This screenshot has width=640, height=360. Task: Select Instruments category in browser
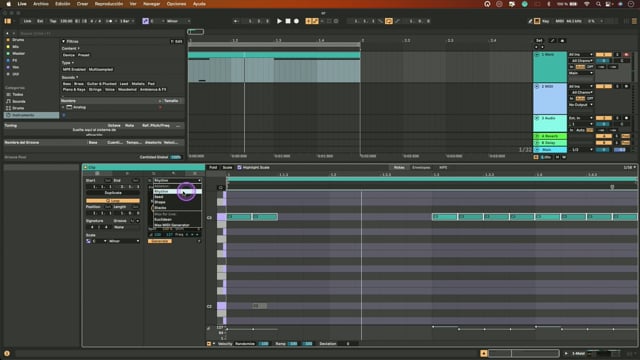pos(31,115)
